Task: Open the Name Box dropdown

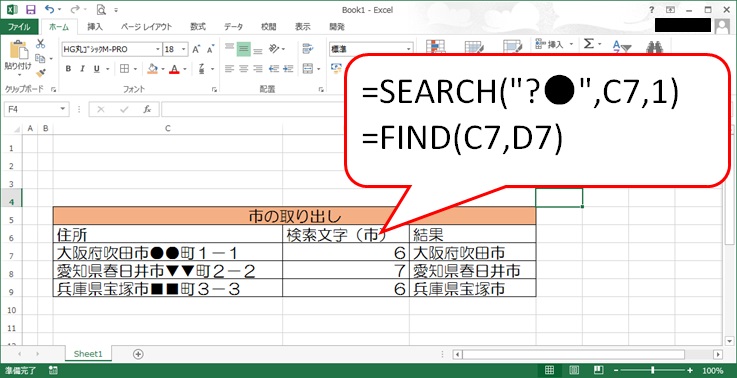Action: (x=63, y=109)
